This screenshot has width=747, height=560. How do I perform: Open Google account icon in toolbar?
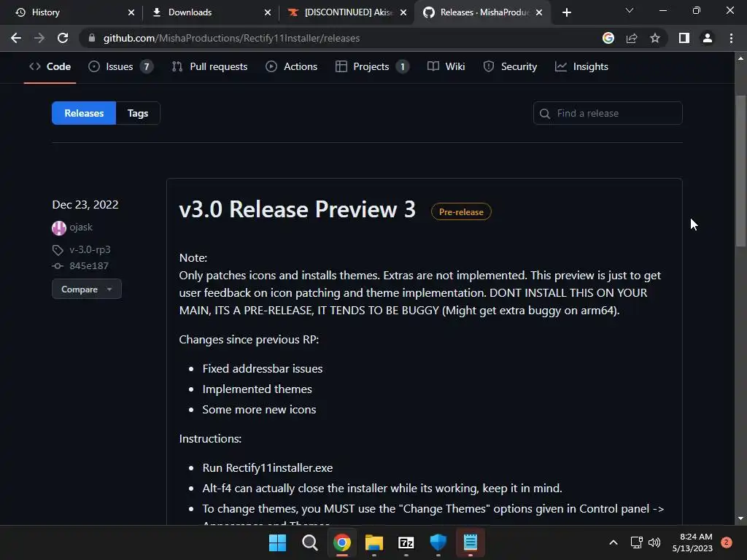tap(608, 38)
